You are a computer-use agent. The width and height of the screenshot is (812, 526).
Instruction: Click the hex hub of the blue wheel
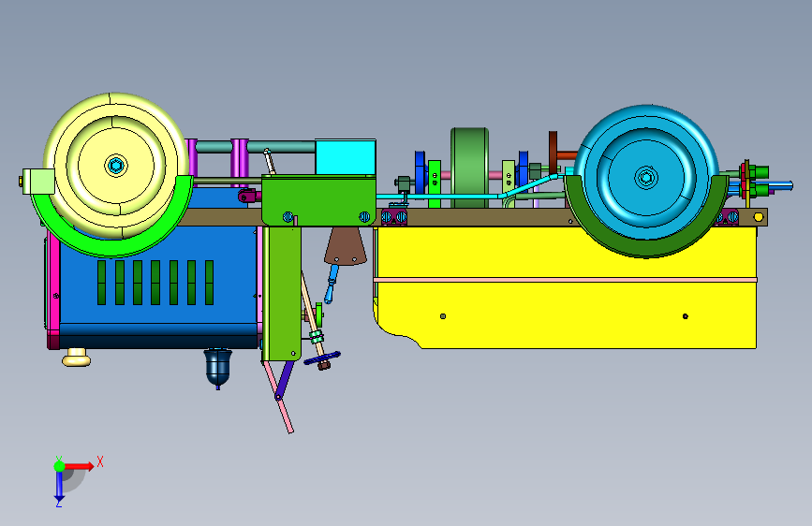tap(646, 178)
